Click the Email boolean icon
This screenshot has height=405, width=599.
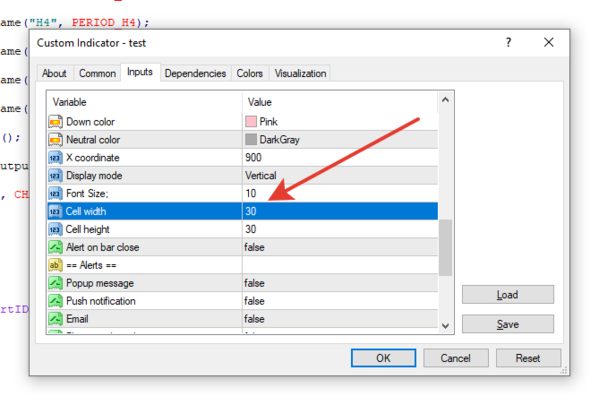[x=55, y=319]
